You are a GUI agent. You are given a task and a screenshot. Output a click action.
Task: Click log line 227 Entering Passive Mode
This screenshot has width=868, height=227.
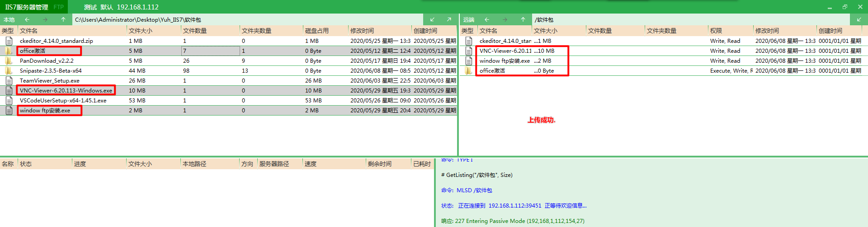click(513, 221)
